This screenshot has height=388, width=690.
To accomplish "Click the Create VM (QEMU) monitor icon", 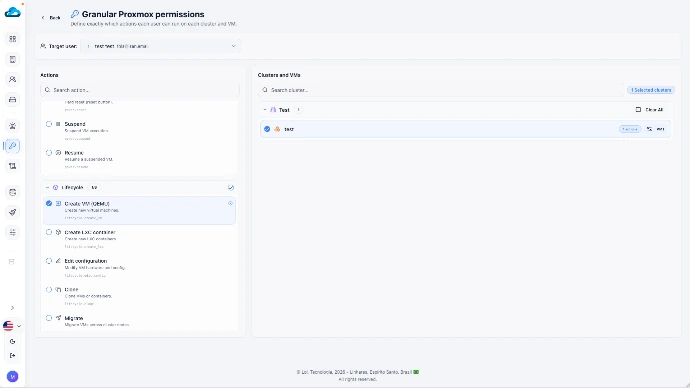I will [x=58, y=204].
